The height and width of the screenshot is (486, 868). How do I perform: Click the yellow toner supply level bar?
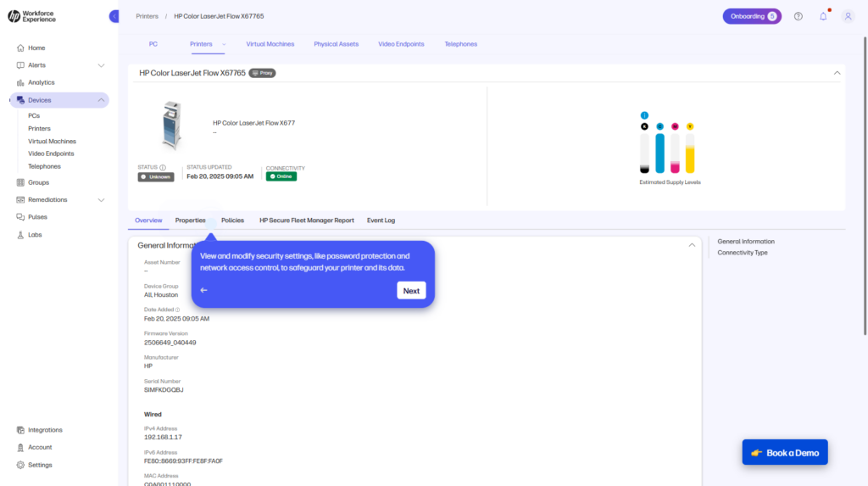pos(690,154)
